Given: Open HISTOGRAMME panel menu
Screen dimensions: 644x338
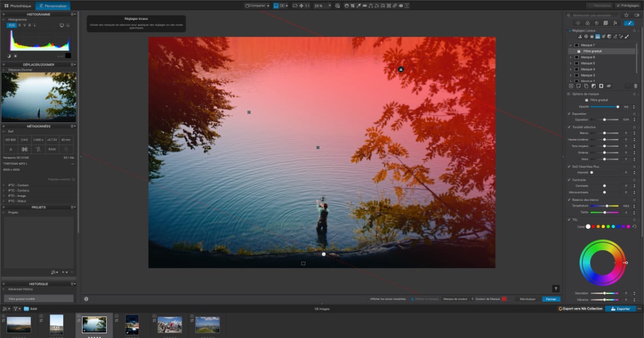Looking at the screenshot, I should (x=72, y=14).
